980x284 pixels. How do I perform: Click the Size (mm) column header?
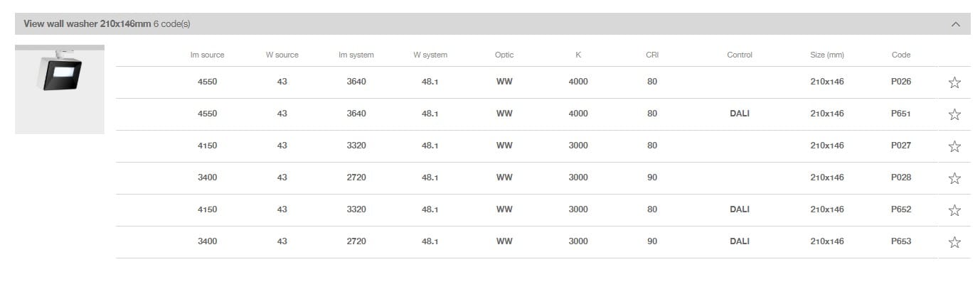tap(826, 55)
